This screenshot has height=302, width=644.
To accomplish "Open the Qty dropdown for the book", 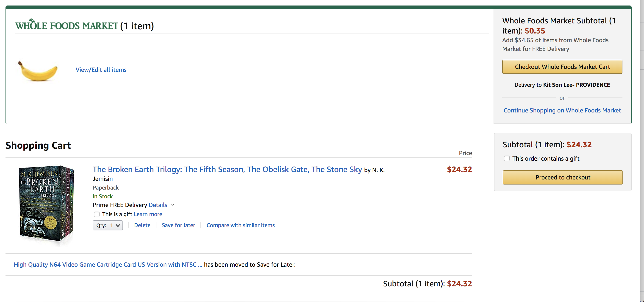I will 108,225.
